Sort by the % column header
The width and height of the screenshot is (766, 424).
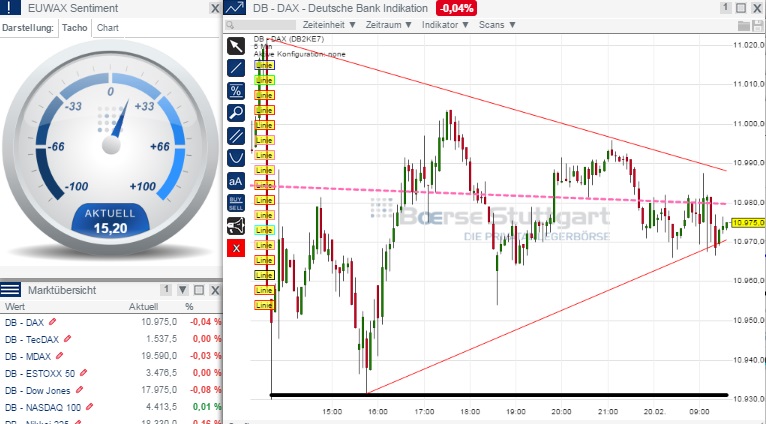[189, 307]
